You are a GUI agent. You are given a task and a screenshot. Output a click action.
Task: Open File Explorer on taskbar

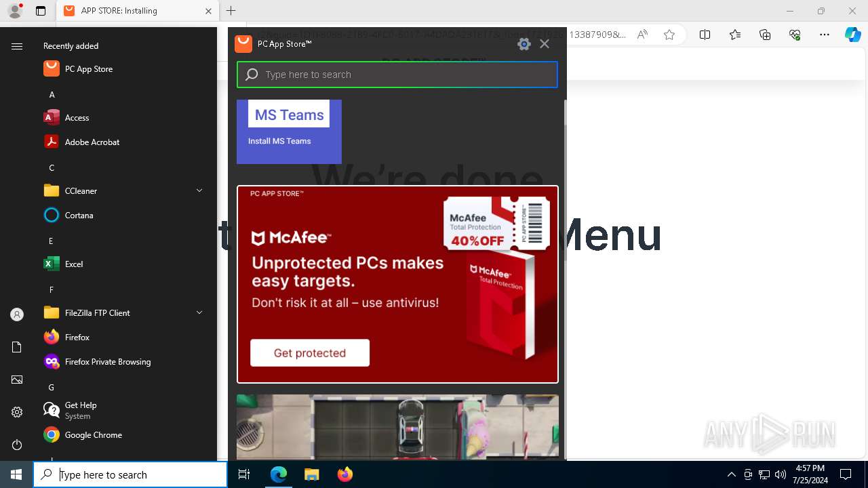311,474
